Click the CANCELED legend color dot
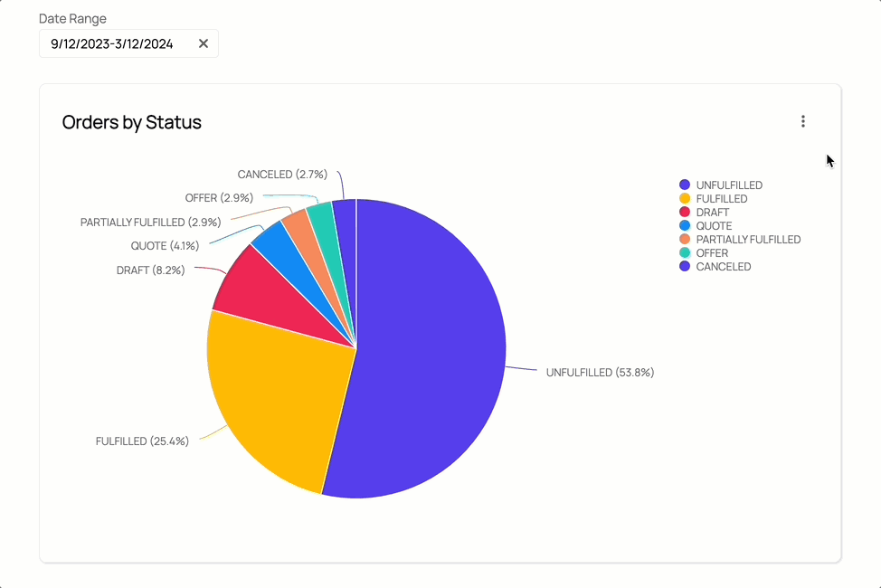881x588 pixels. point(685,267)
